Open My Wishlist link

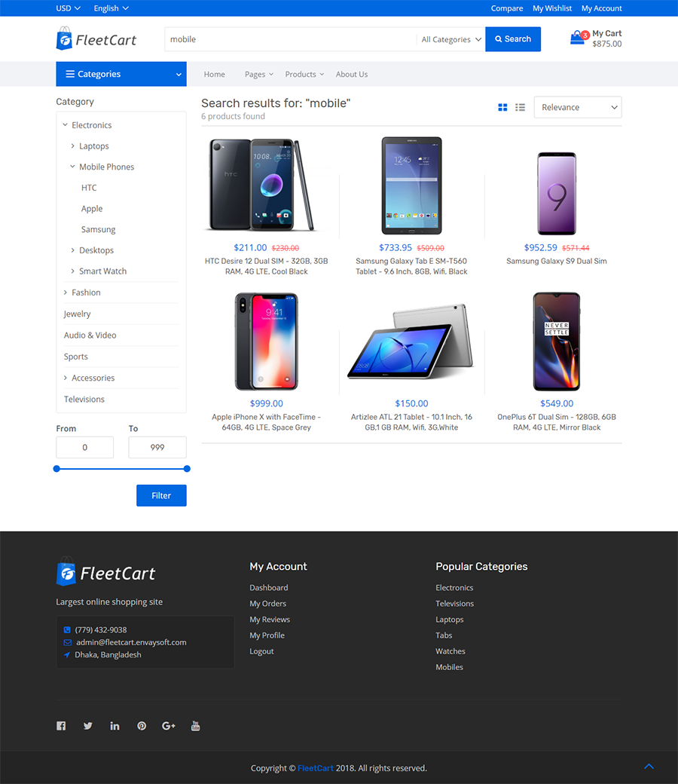(552, 8)
